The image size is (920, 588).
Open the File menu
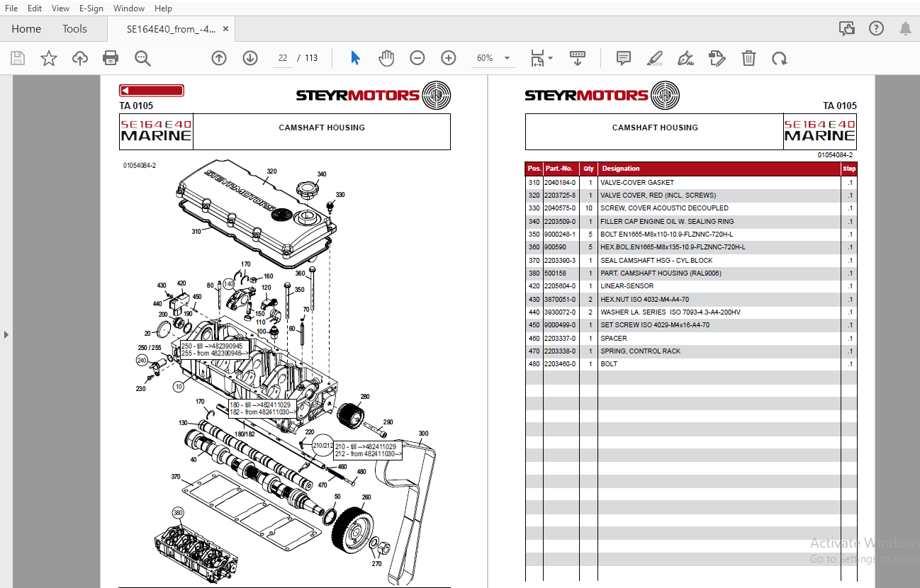click(11, 9)
